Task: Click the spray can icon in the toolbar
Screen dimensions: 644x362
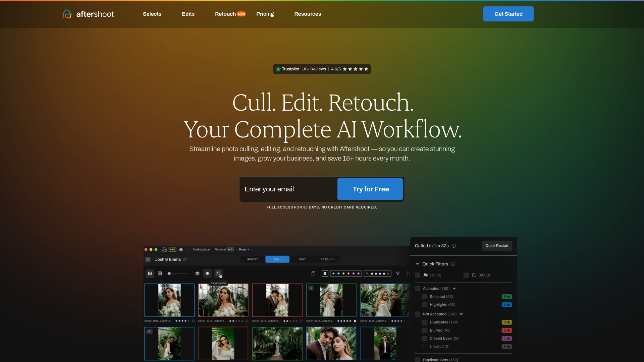Action: click(x=313, y=274)
